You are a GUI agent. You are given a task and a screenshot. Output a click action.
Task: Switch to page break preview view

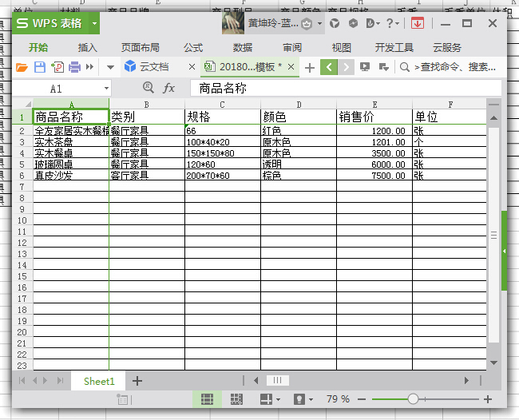point(236,398)
